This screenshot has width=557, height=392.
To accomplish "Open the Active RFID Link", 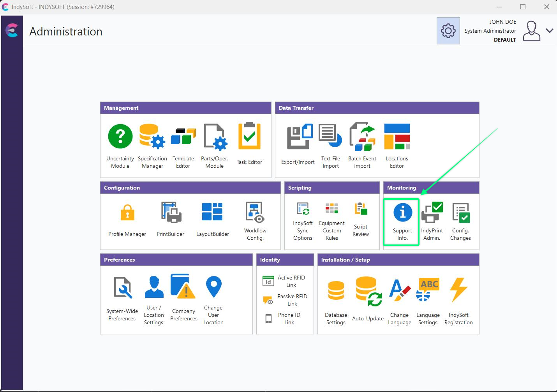I will point(284,281).
